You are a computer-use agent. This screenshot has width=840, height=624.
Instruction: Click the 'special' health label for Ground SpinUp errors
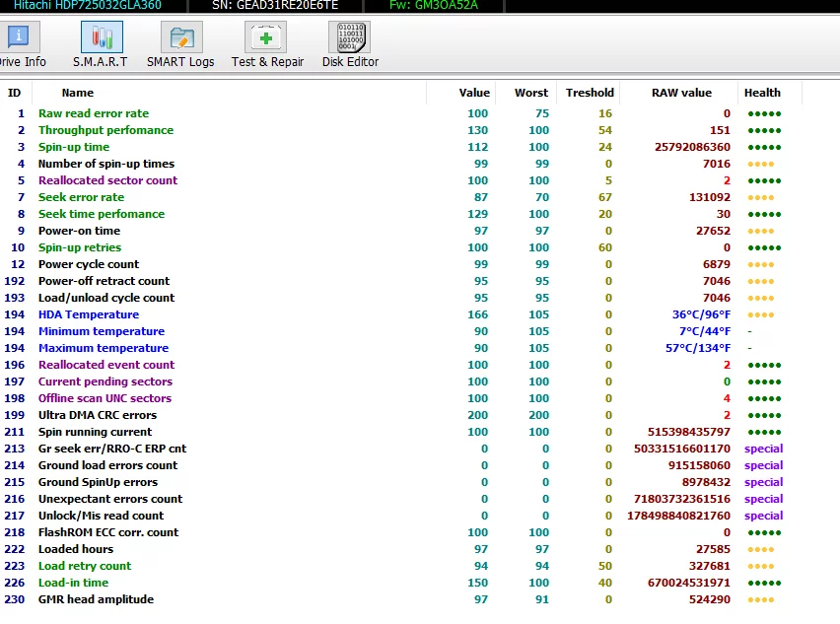[763, 482]
